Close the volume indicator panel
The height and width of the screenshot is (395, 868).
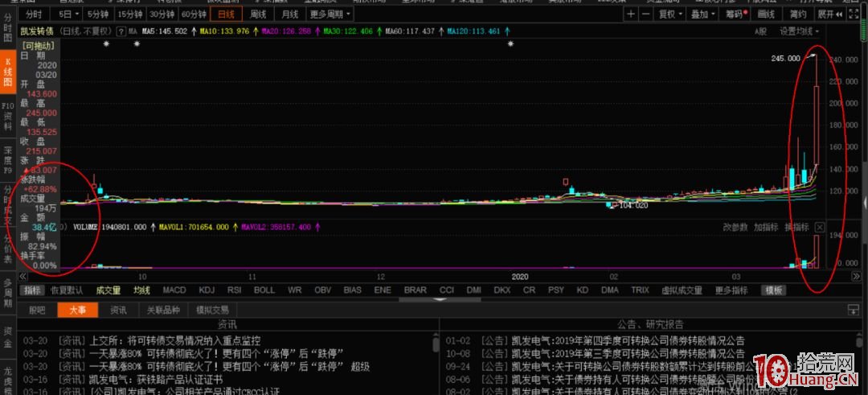coord(820,227)
